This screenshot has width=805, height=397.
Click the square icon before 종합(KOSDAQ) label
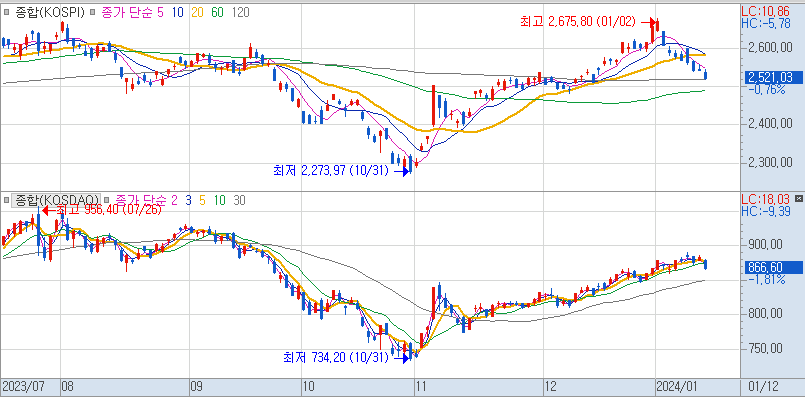click(6, 200)
